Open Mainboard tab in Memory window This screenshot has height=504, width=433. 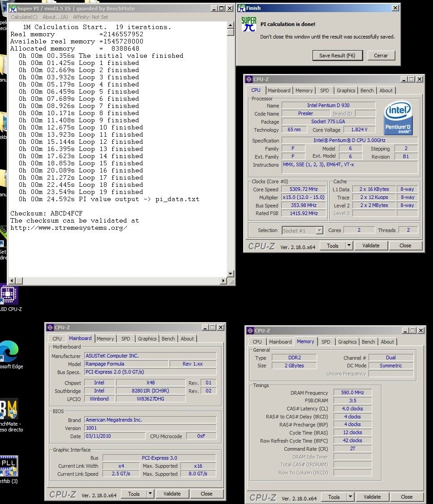click(x=280, y=342)
